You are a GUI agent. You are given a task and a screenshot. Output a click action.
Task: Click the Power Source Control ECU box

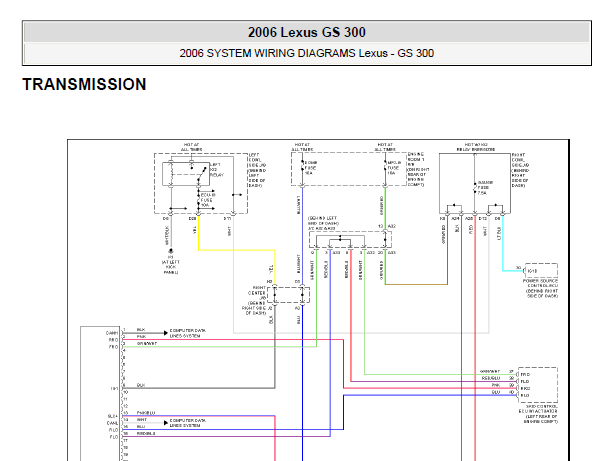[541, 271]
